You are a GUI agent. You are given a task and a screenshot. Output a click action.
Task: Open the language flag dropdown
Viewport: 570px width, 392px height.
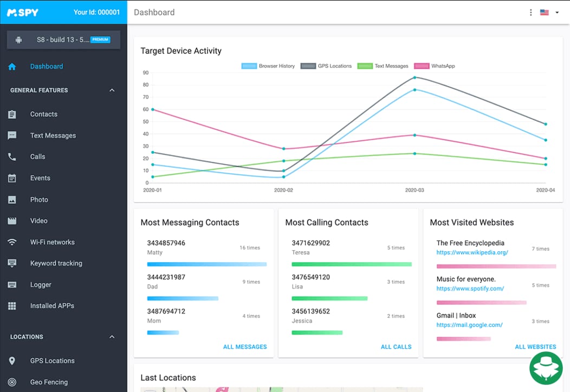click(549, 12)
